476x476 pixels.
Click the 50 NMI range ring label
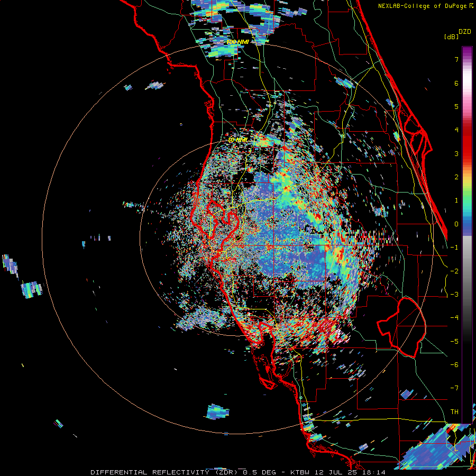(x=237, y=140)
